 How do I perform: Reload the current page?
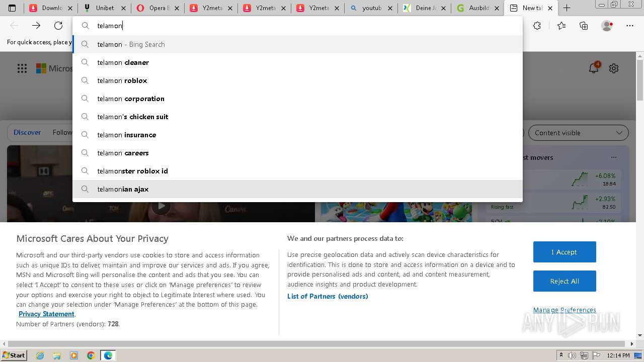(x=58, y=26)
